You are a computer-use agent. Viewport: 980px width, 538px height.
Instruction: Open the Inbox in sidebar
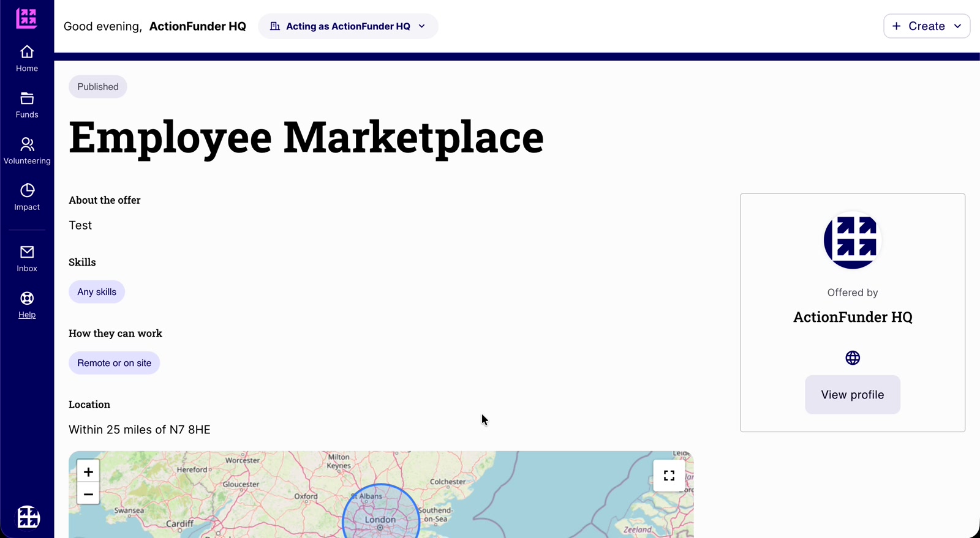[x=27, y=259]
